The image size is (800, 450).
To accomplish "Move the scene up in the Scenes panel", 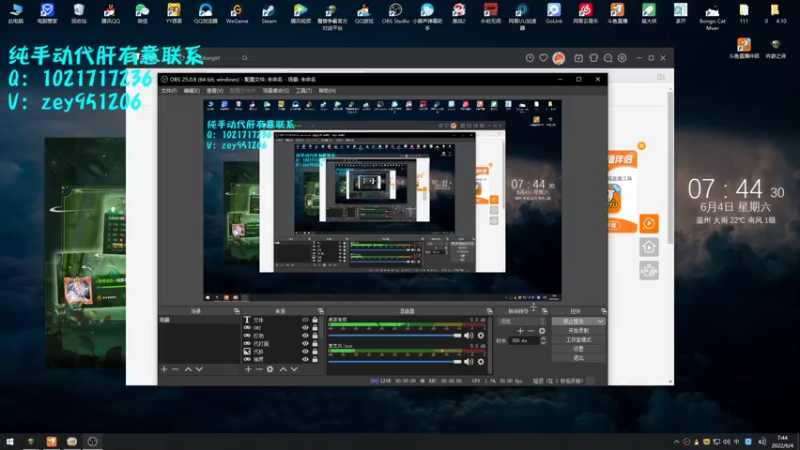I will [x=188, y=369].
